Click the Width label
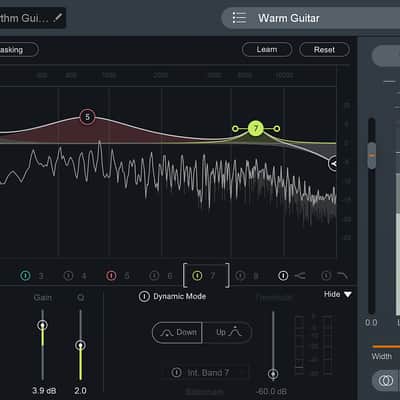The height and width of the screenshot is (400, 400). point(382,356)
